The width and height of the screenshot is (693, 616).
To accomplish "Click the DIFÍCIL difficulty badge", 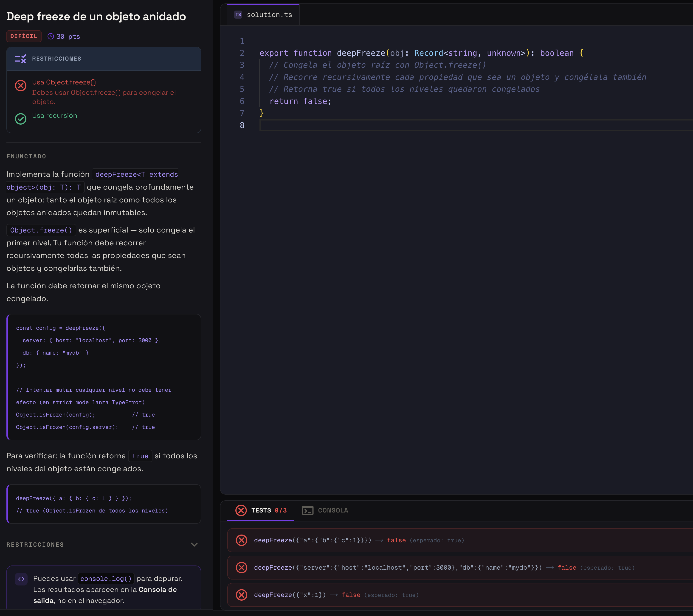I will click(24, 36).
